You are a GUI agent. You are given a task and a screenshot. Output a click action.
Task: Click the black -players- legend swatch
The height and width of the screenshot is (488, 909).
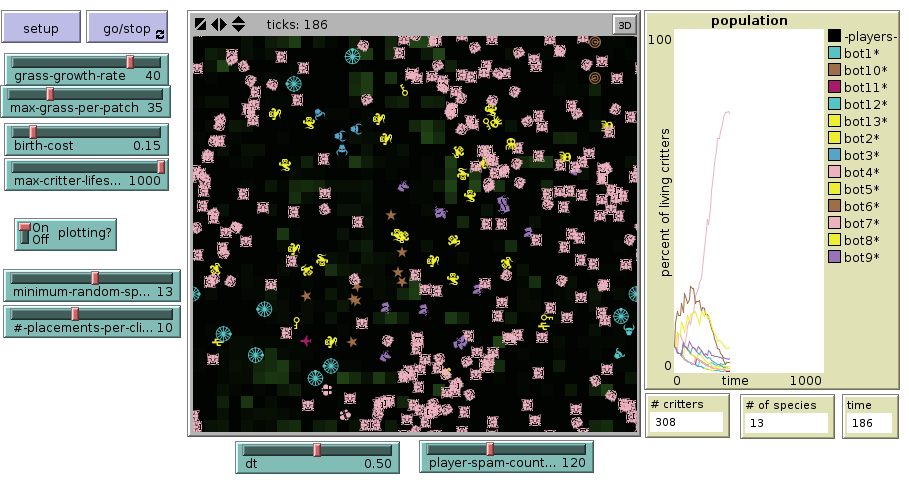(834, 37)
